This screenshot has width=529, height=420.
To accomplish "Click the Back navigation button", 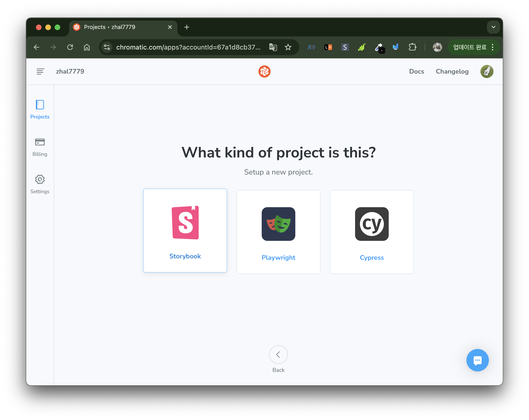I will pos(278,354).
